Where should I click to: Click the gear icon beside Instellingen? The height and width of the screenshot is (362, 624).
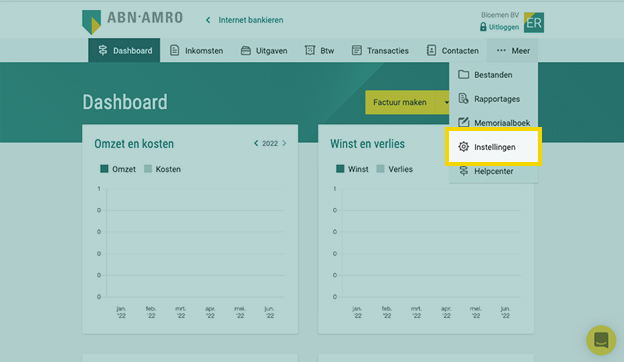pos(463,147)
